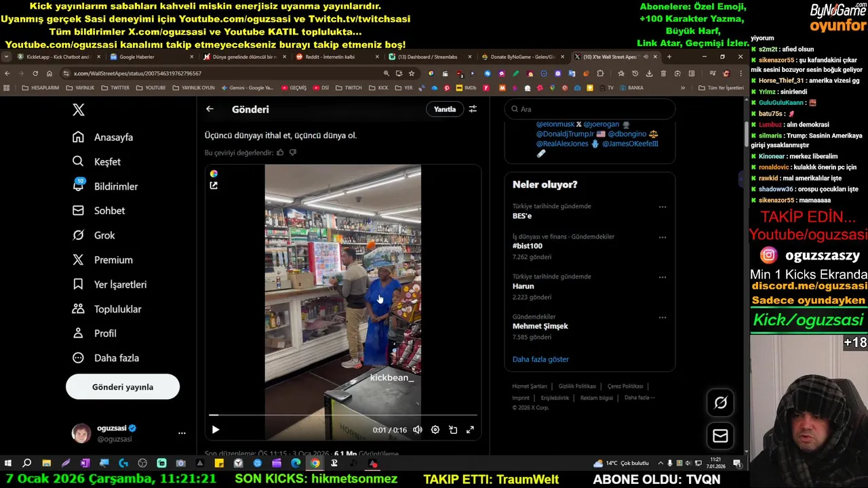868x488 pixels.
Task: Click the colorful lens icon on video
Action: pyautogui.click(x=214, y=174)
